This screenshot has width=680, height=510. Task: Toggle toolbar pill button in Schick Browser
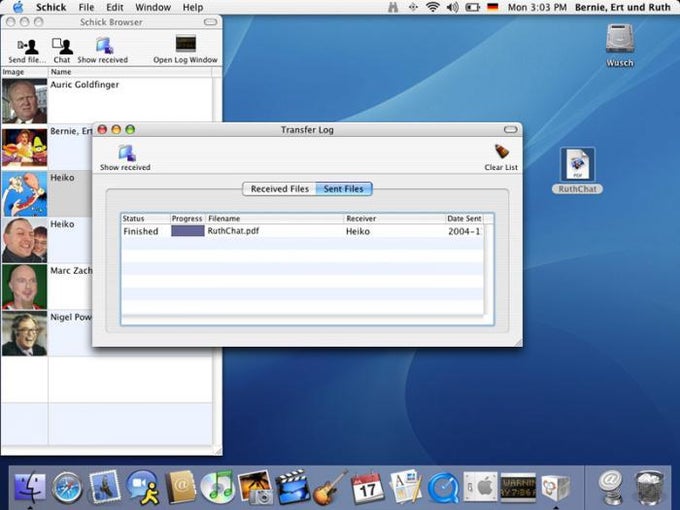[x=210, y=22]
